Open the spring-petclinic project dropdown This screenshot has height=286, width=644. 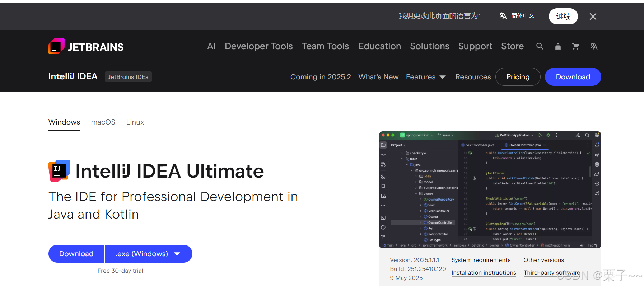point(417,135)
